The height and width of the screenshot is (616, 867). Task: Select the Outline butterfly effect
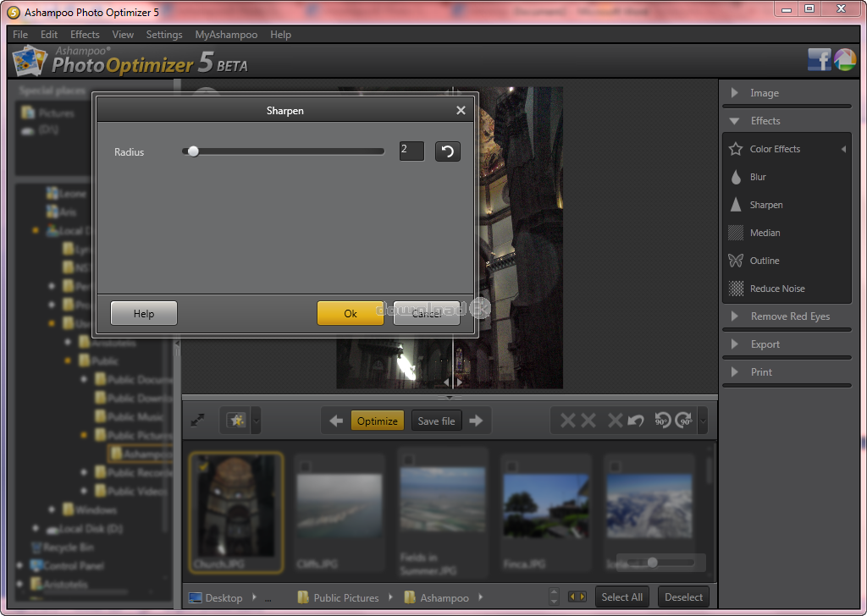click(x=736, y=261)
